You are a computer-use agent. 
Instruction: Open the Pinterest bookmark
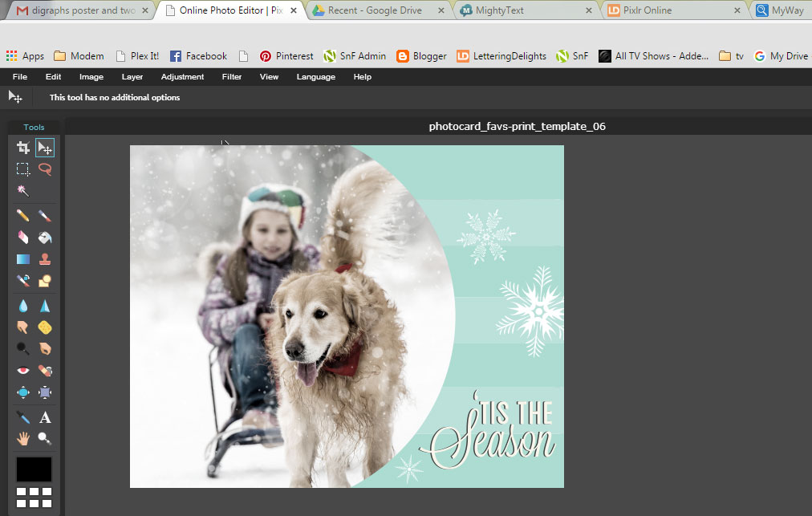pyautogui.click(x=286, y=56)
